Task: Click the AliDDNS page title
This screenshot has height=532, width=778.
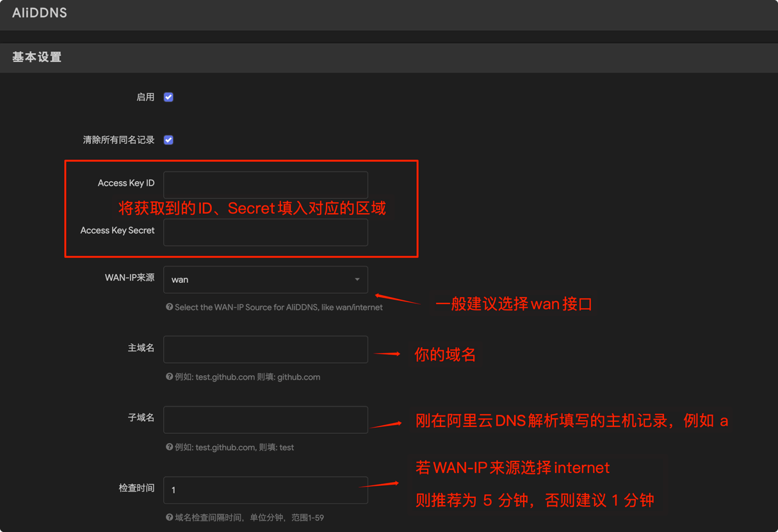Action: tap(40, 13)
